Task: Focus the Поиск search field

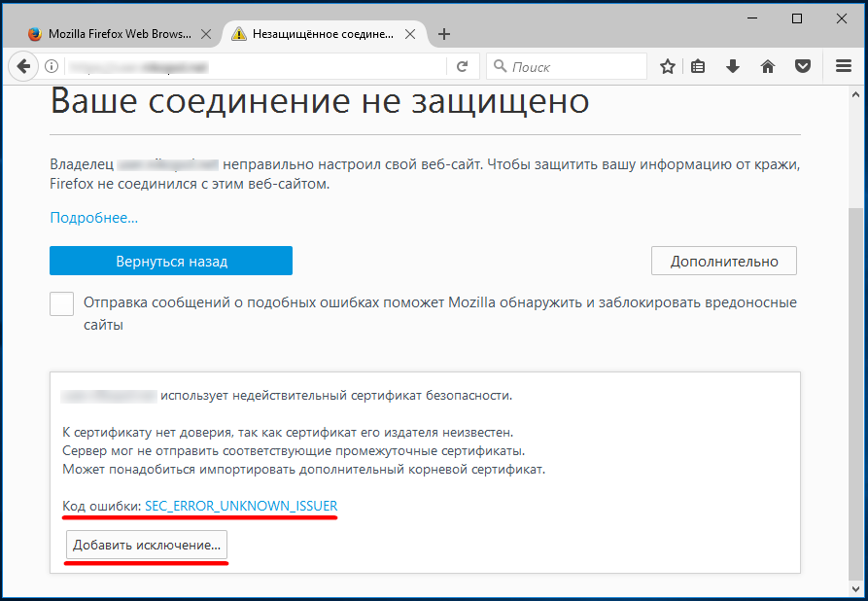Action: click(567, 67)
